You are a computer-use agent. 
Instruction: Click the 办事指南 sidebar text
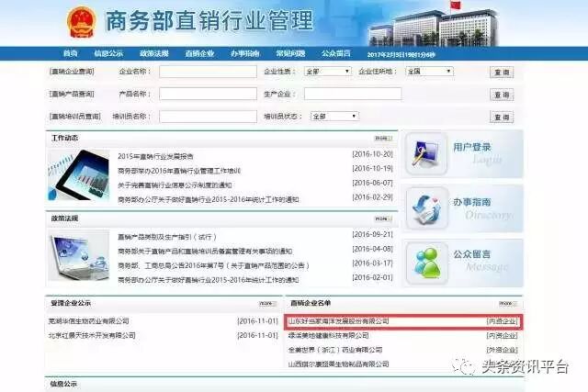click(x=472, y=202)
